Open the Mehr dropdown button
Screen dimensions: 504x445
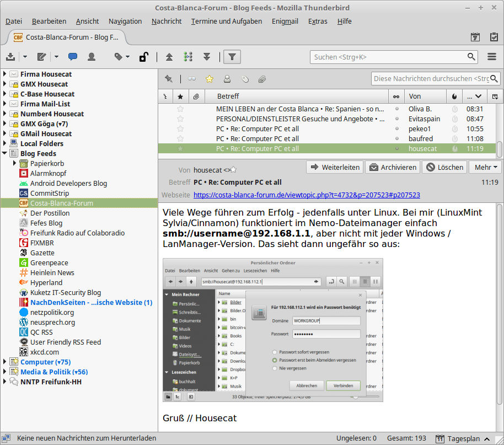[486, 167]
